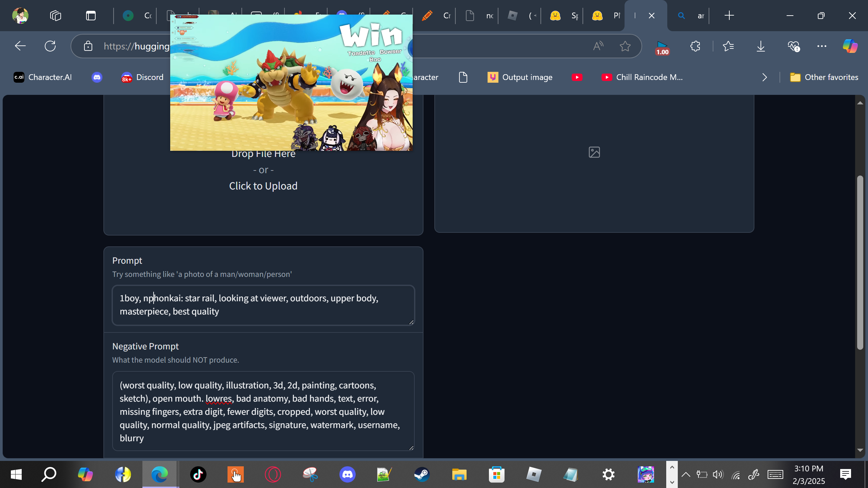Open Discord app from the taskbar
868x488 pixels.
348,474
